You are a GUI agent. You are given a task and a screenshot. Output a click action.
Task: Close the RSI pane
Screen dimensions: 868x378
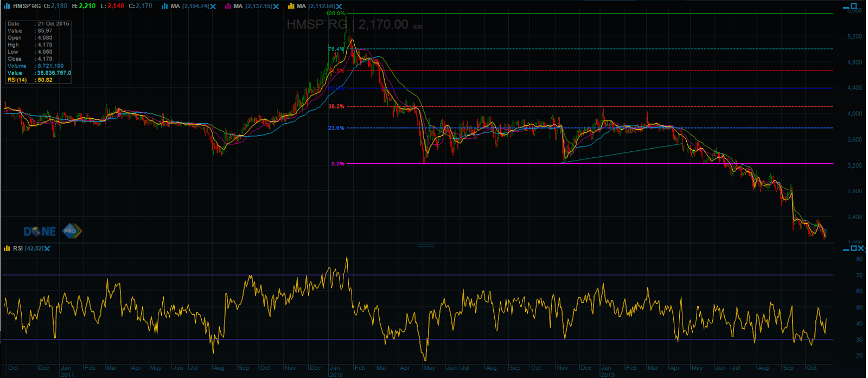[861, 248]
